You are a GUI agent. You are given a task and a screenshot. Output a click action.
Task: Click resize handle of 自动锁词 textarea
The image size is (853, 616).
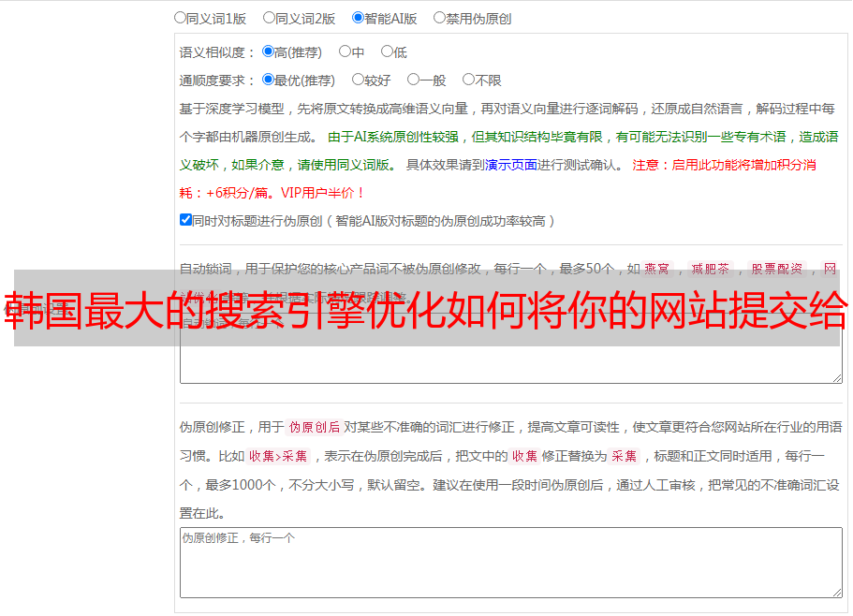click(x=837, y=378)
